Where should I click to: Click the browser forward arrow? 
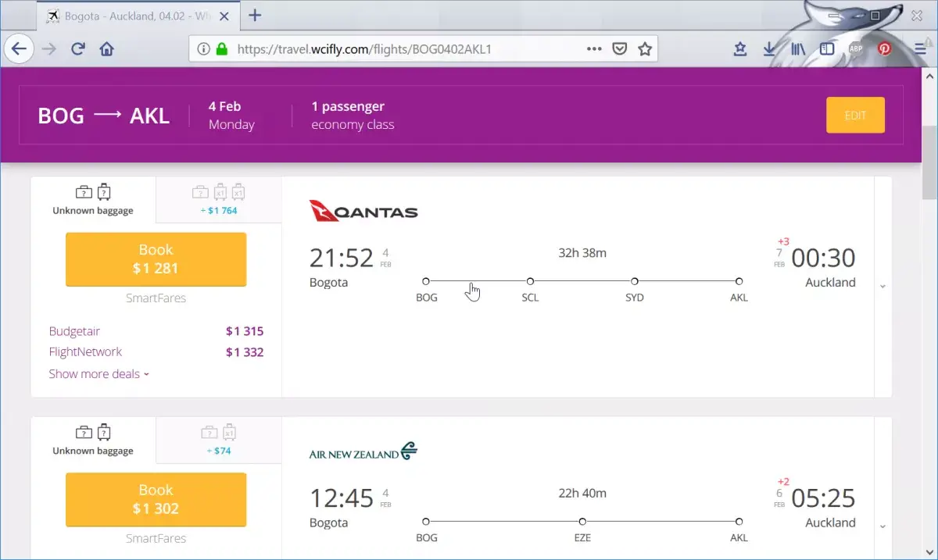(49, 49)
